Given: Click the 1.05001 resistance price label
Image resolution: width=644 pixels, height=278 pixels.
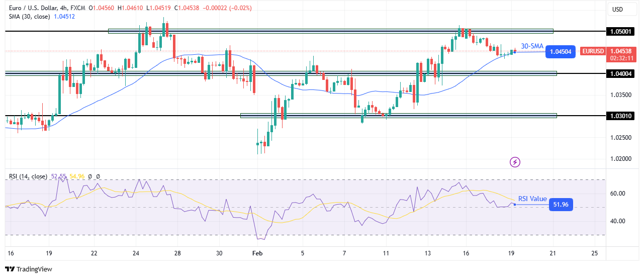Looking at the screenshot, I should [622, 31].
